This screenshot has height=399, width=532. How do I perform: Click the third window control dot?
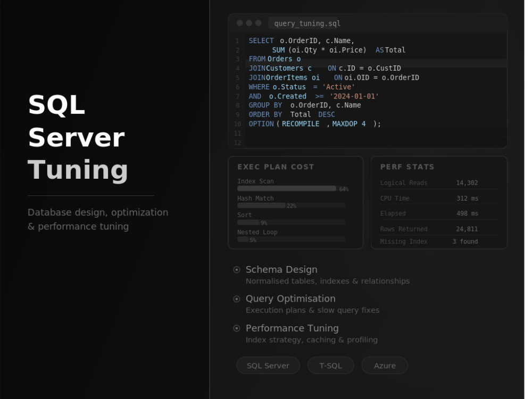258,23
